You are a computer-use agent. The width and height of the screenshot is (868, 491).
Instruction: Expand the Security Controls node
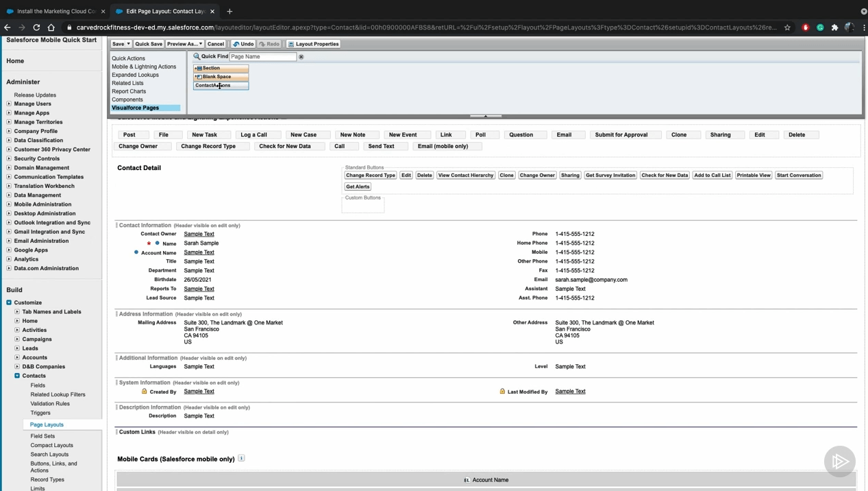[x=9, y=158]
